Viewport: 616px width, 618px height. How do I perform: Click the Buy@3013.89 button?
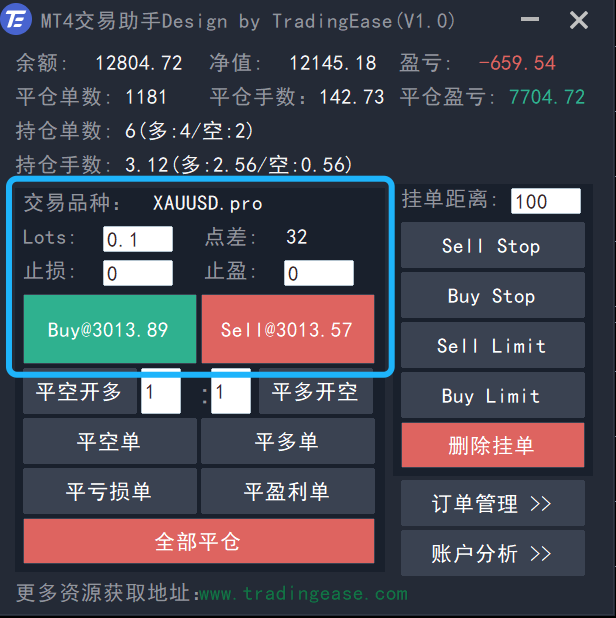click(x=109, y=329)
